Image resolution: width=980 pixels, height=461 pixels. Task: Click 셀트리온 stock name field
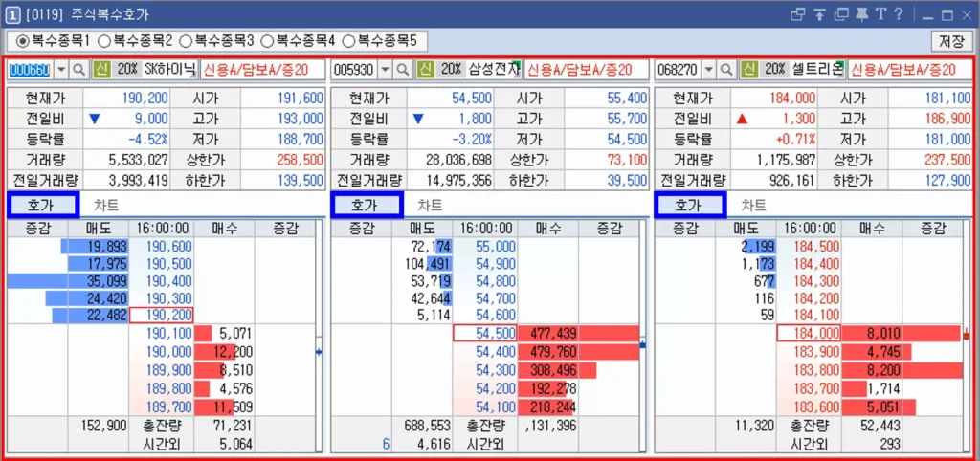tap(817, 69)
